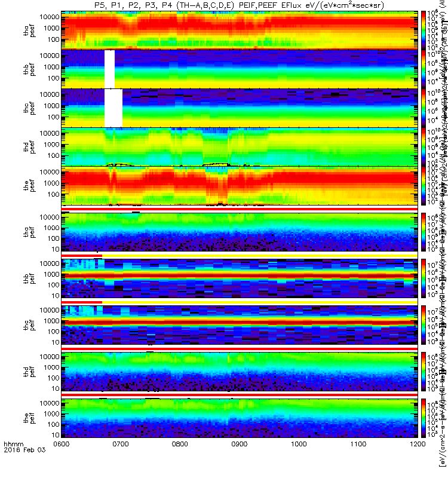The width and height of the screenshot is (448, 478).
Task: Select the 0600 time tick label
Action: (x=62, y=444)
